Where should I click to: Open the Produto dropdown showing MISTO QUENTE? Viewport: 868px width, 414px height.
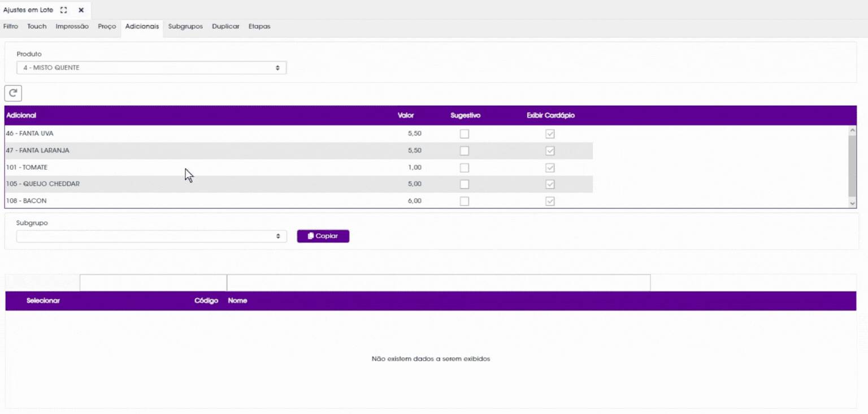tap(151, 68)
